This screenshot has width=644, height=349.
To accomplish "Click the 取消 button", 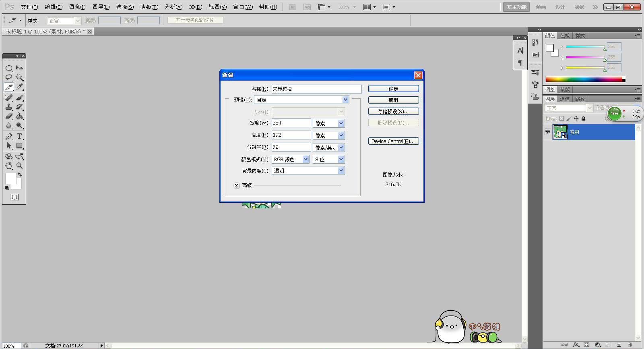I will 394,100.
